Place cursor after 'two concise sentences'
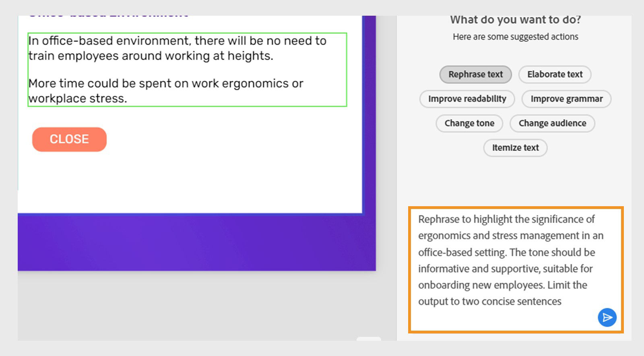 coord(562,301)
